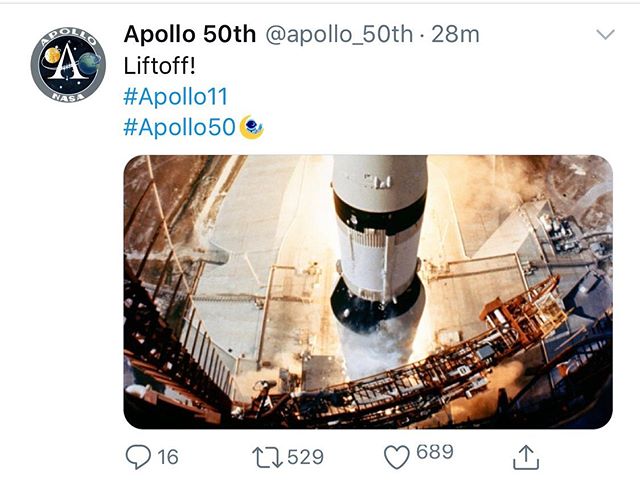Screen dimensions: 640x485
Task: Open the Apollo 50th display name
Action: (189, 34)
